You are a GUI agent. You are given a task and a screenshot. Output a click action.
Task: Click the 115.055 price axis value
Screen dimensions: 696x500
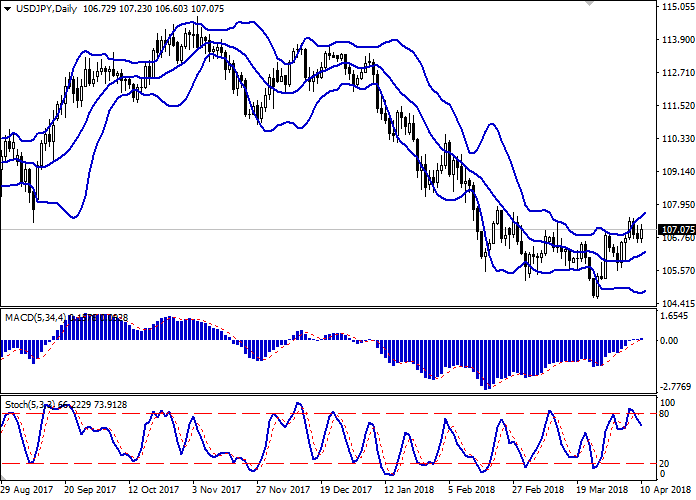676,7
